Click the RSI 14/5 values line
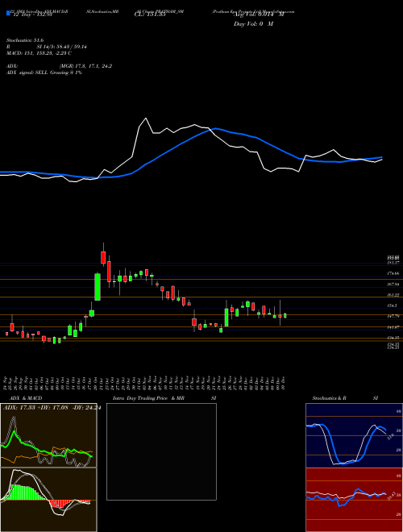The width and height of the screenshot is (403, 532). click(x=46, y=47)
